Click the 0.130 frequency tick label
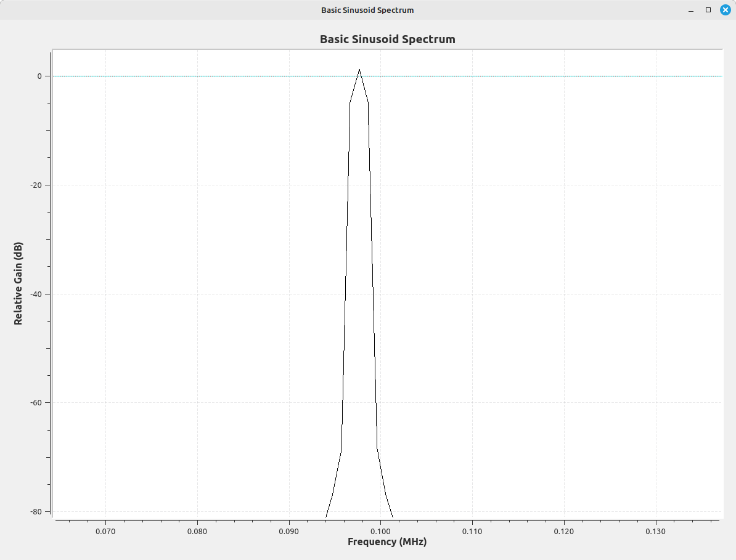This screenshot has height=560, width=736. pos(656,530)
